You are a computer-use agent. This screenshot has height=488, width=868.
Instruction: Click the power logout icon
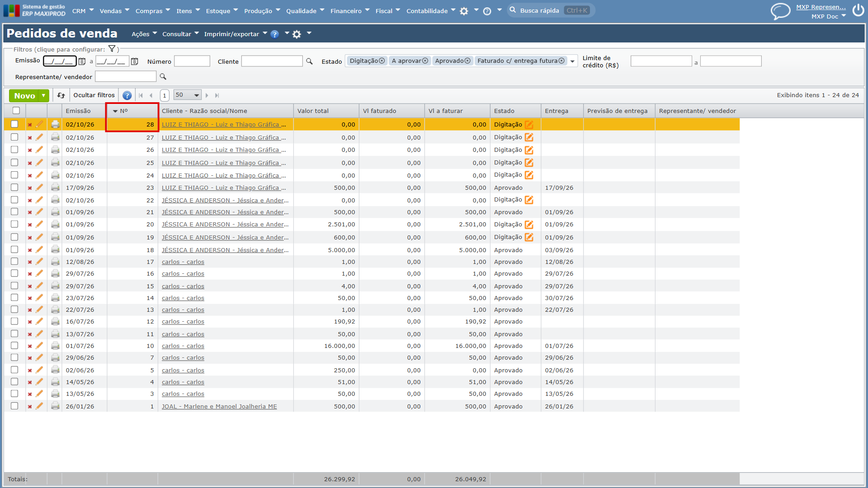[x=858, y=10]
